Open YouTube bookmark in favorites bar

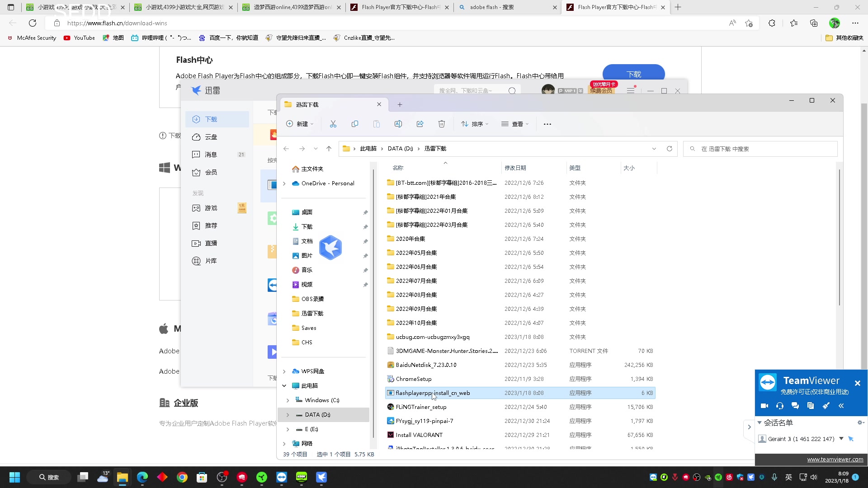pos(79,38)
